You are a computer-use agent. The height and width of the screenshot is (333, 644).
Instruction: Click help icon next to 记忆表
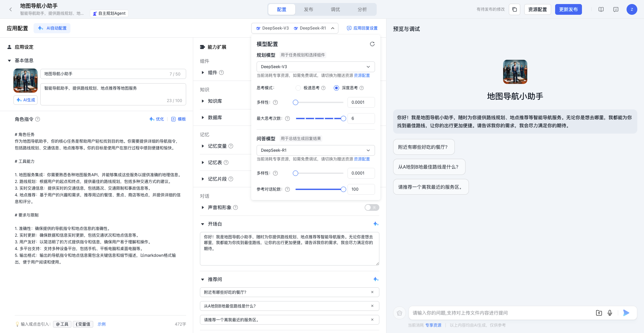(x=226, y=162)
